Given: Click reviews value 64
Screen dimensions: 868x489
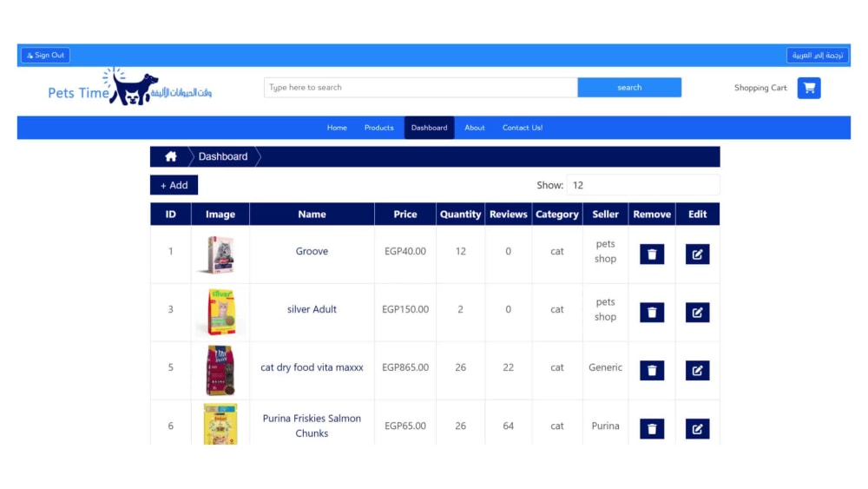Looking at the screenshot, I should click(508, 426).
